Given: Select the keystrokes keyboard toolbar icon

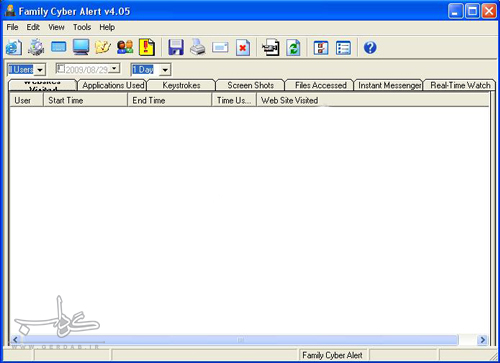Looking at the screenshot, I should [59, 47].
